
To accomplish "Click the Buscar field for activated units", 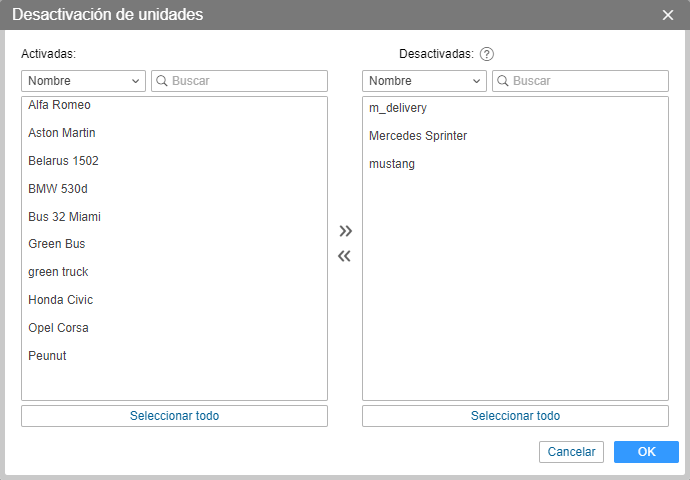I will pos(246,81).
